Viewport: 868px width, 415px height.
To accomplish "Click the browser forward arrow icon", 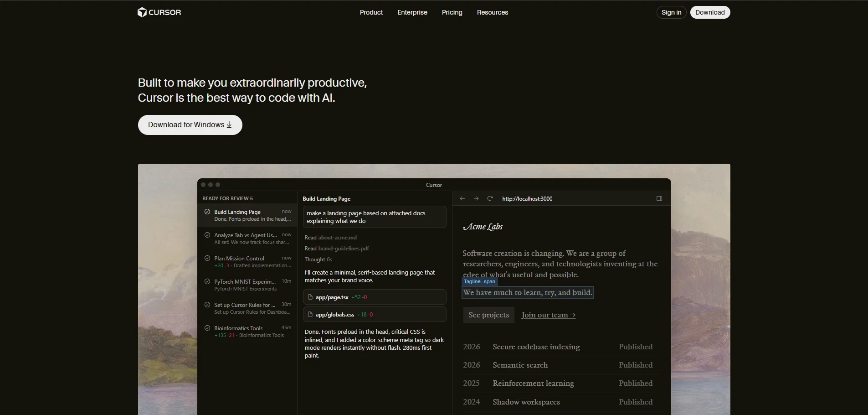I will tap(476, 198).
